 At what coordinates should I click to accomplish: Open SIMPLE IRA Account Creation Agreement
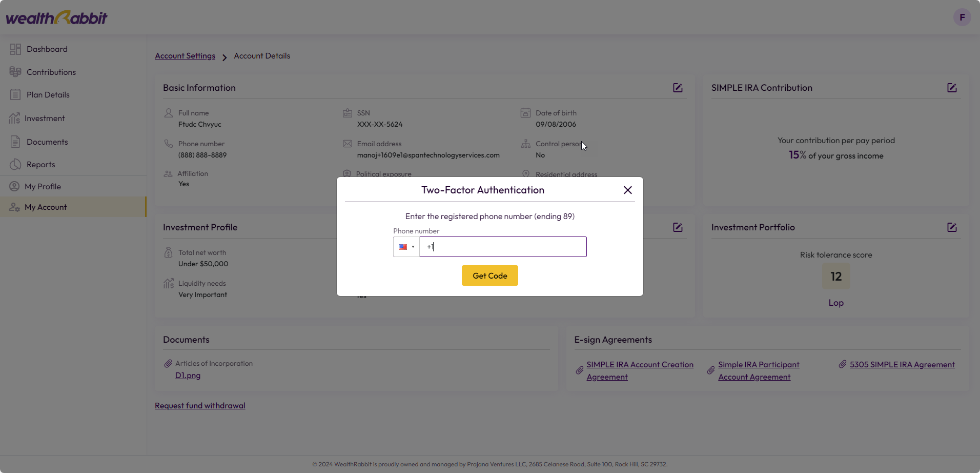640,371
